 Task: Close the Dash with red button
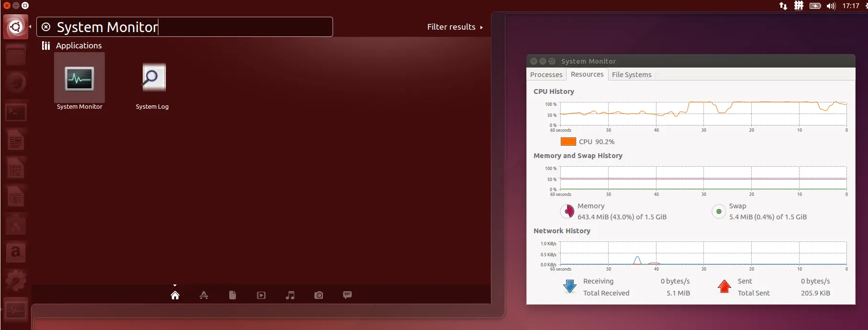pyautogui.click(x=7, y=6)
